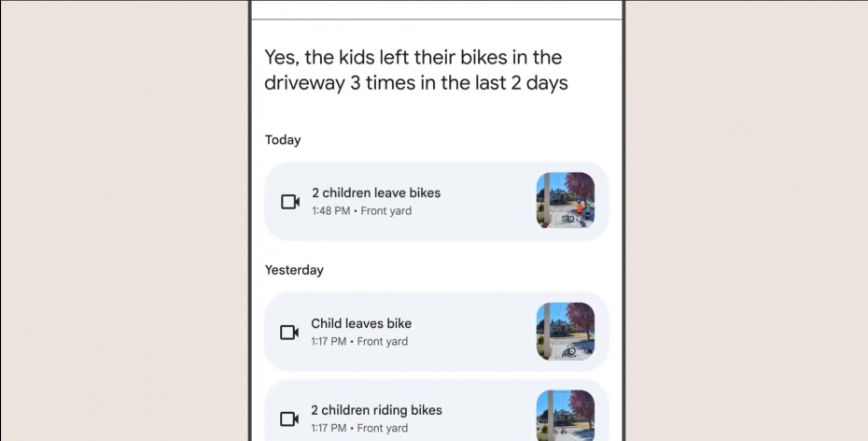The height and width of the screenshot is (441, 868).
Task: Click 1:17 PM timestamp under Child leaves bike
Action: [329, 342]
